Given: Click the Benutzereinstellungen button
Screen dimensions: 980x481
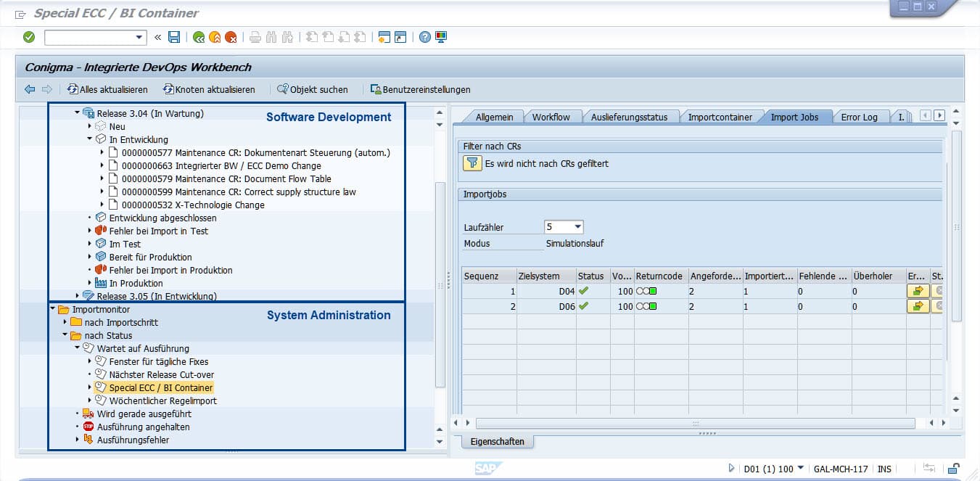Looking at the screenshot, I should (420, 89).
